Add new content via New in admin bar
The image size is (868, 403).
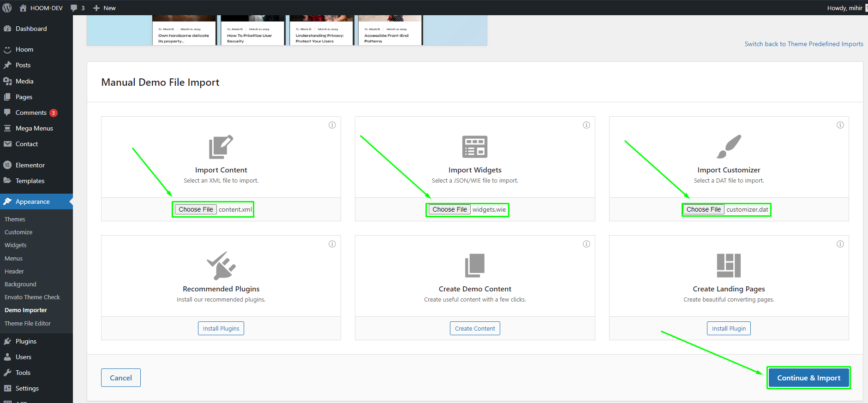[105, 8]
